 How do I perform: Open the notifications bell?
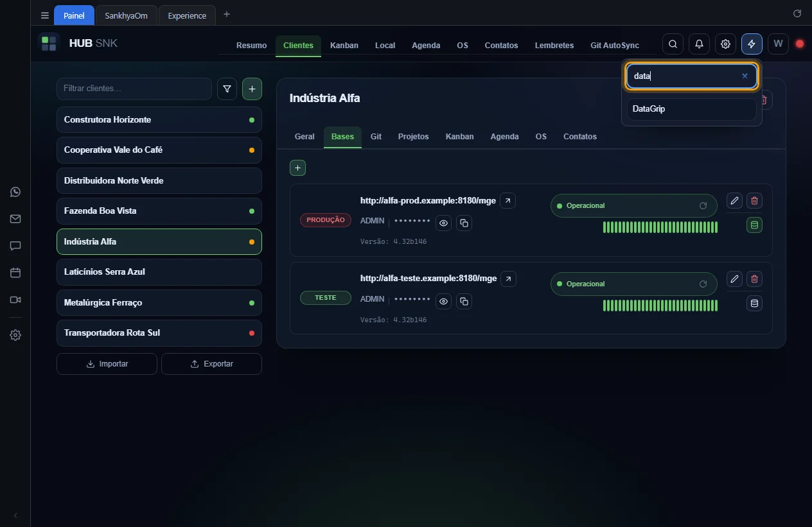[x=699, y=44]
